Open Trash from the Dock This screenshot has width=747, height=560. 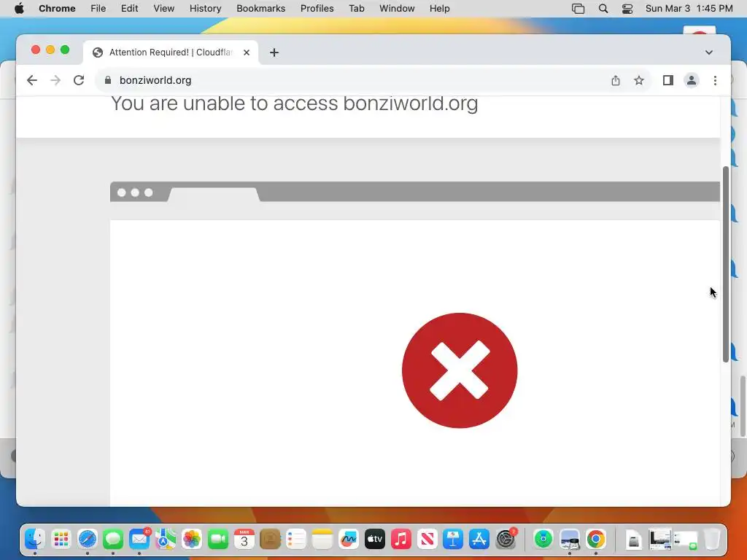coord(712,539)
